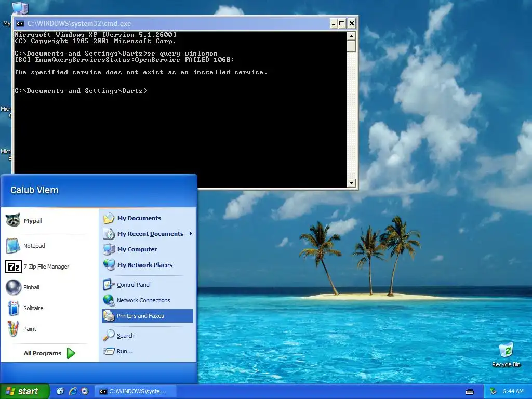Expand My Recent Documents submenu arrow

(x=191, y=234)
